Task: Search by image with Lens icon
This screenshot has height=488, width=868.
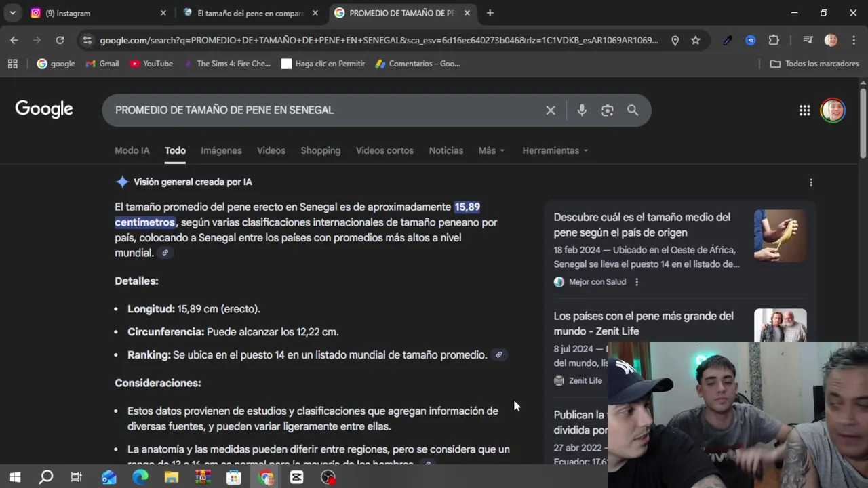Action: [x=607, y=110]
